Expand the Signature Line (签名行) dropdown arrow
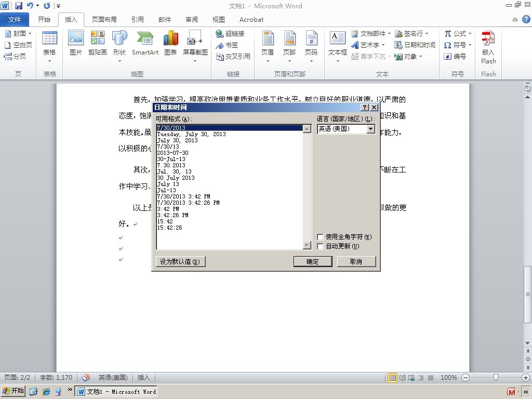This screenshot has width=532, height=399. pyautogui.click(x=427, y=34)
